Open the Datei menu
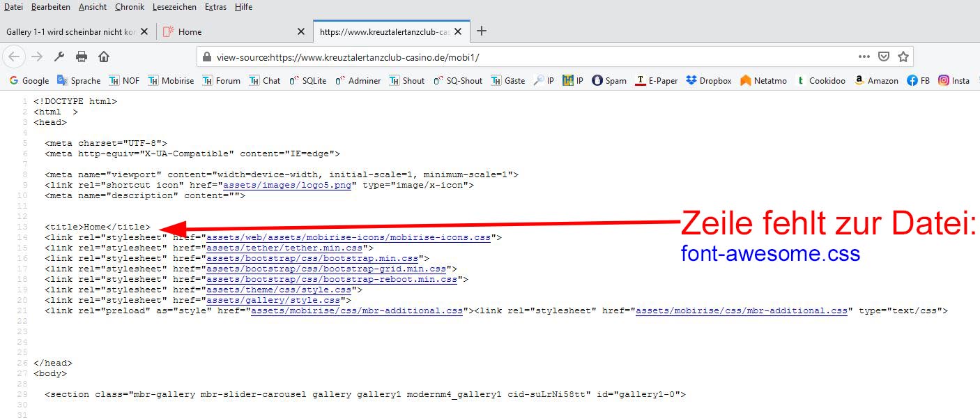This screenshot has width=980, height=420. click(x=14, y=7)
